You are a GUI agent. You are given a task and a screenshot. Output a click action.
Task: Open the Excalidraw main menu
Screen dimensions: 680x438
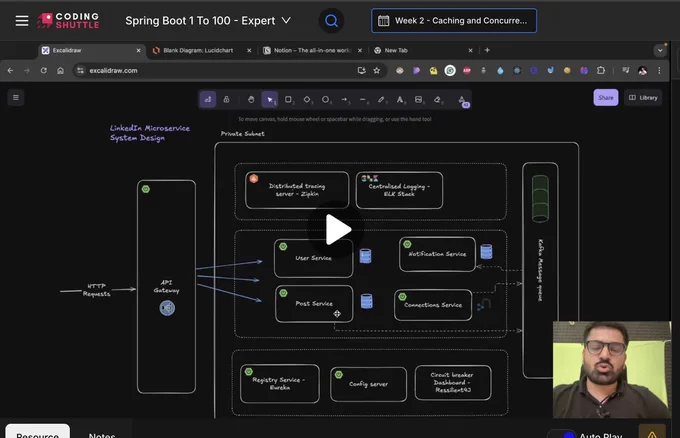(16, 98)
